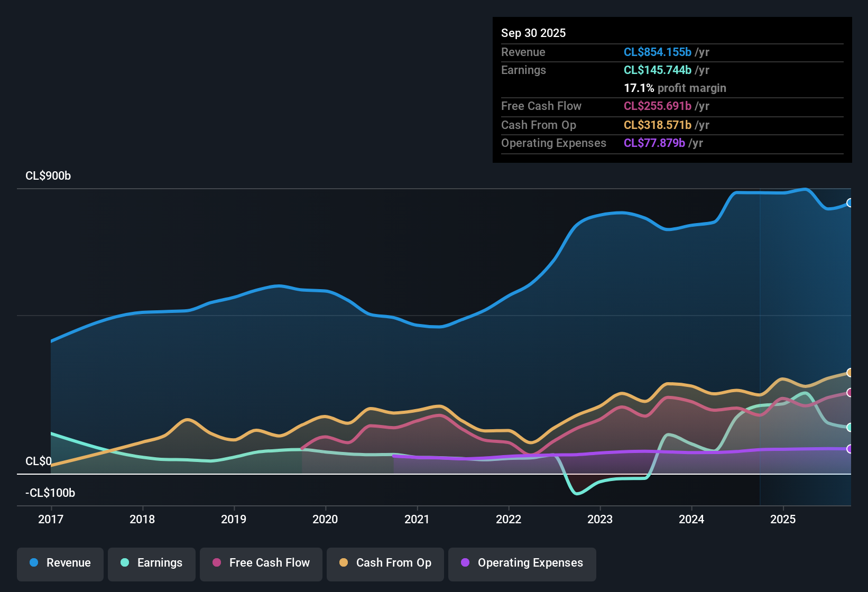Hide the Operating Expenses line via its legend
This screenshot has width=868, height=592.
(x=522, y=563)
